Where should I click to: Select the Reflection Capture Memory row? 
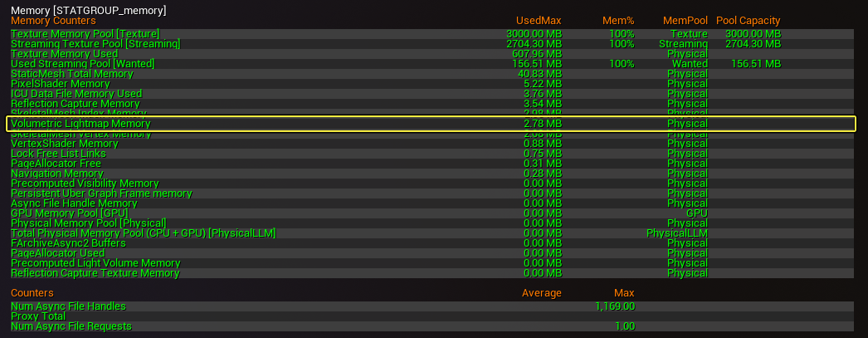coord(432,104)
